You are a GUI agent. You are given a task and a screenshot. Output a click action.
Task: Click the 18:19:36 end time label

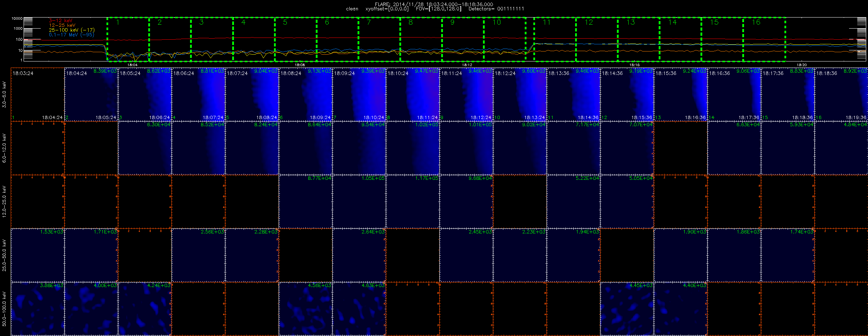(856, 117)
